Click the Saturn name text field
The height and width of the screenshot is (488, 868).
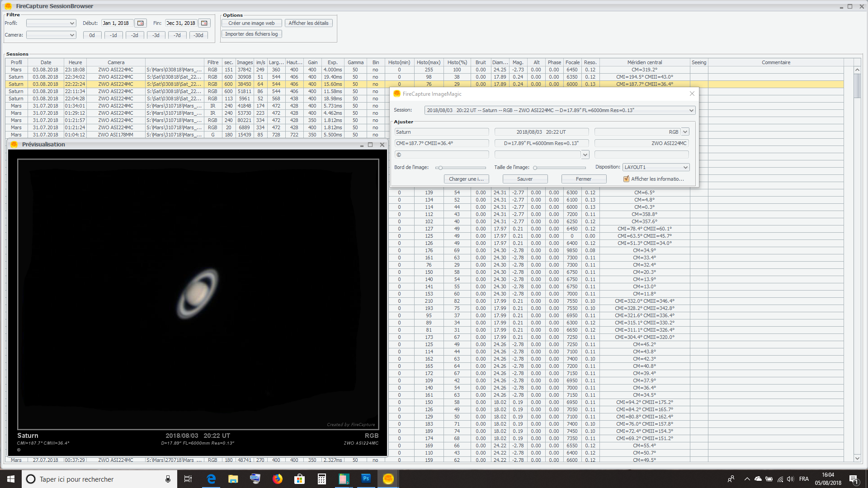441,132
